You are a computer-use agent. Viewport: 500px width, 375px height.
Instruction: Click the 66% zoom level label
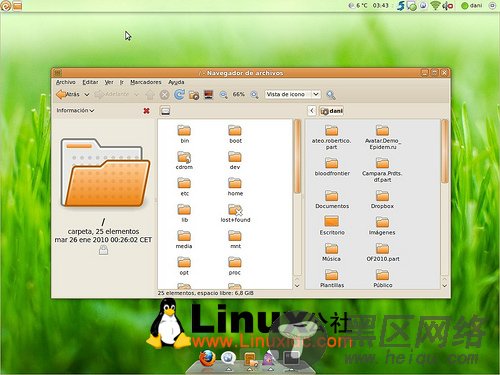click(x=239, y=95)
